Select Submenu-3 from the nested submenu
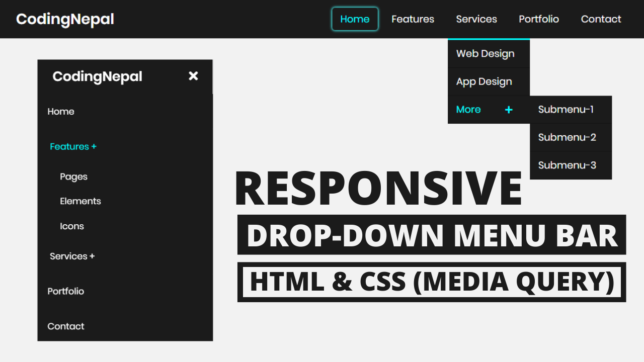 (x=567, y=165)
